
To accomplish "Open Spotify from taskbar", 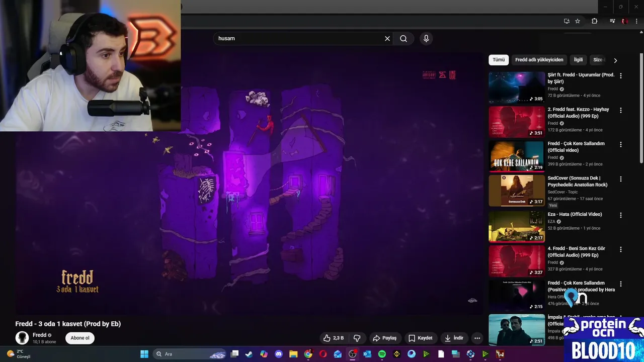I will tap(382, 354).
